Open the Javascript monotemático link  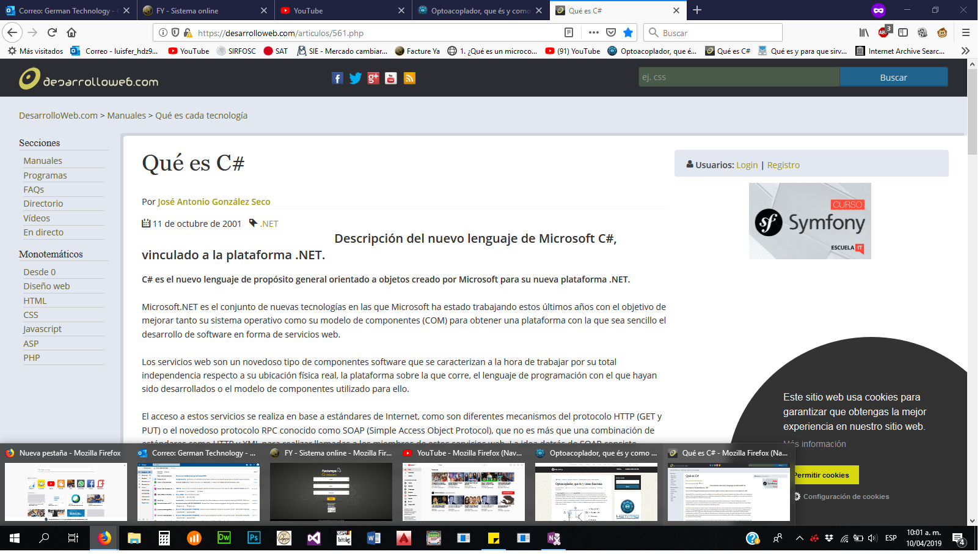42,329
